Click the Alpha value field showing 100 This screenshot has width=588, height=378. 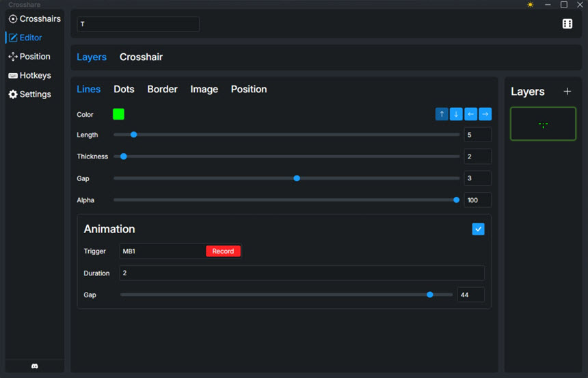(477, 200)
